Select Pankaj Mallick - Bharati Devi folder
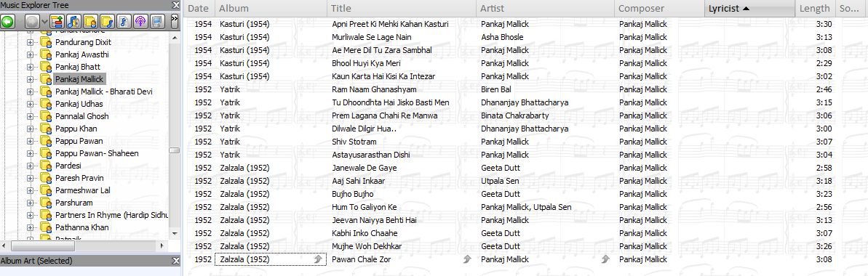Screen dimensions: 868x276 [x=103, y=92]
